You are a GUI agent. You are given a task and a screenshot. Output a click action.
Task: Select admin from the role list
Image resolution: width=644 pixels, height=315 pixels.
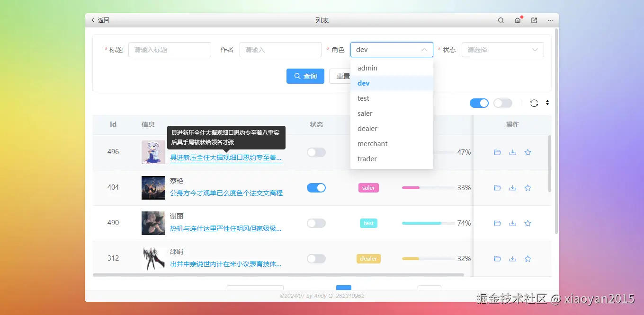pos(367,68)
